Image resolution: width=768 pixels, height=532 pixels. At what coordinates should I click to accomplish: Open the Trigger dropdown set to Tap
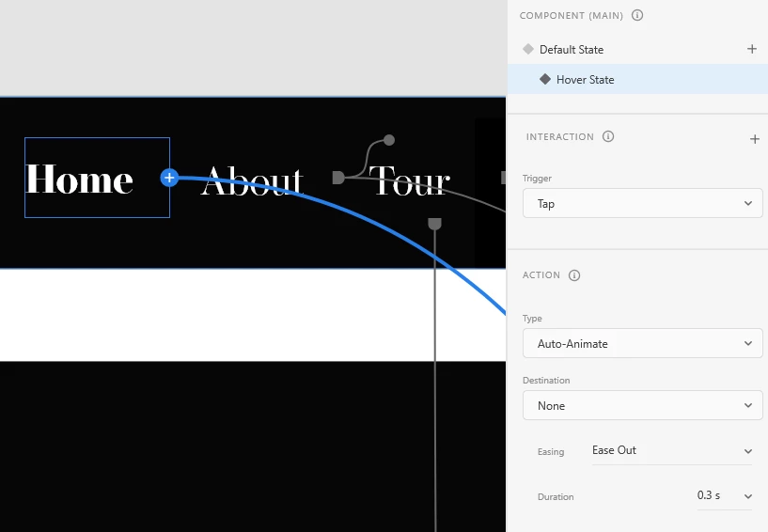click(x=643, y=203)
